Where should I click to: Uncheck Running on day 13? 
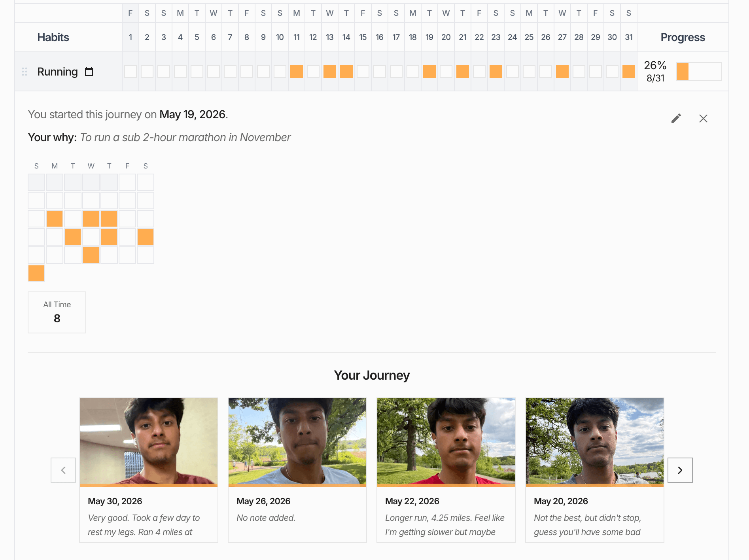point(330,72)
